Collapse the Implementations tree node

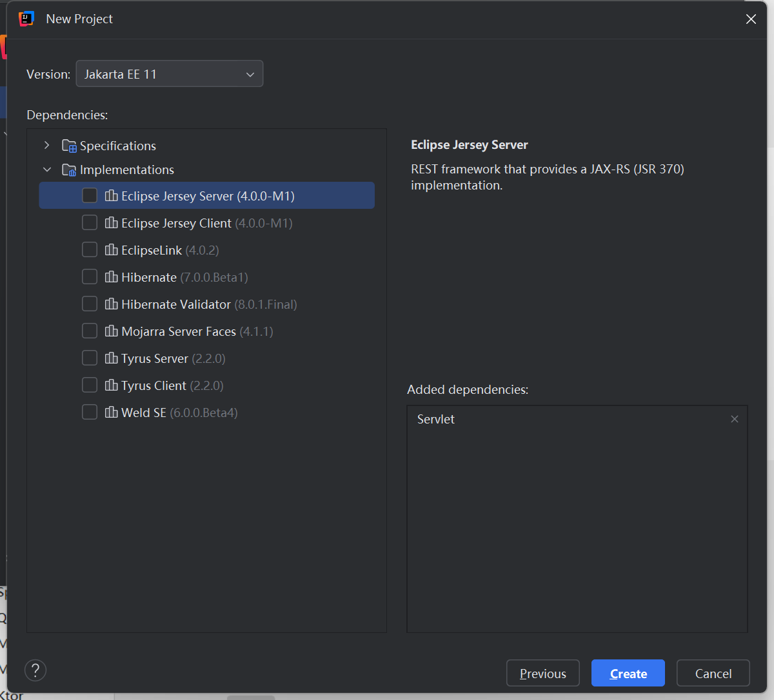(47, 170)
